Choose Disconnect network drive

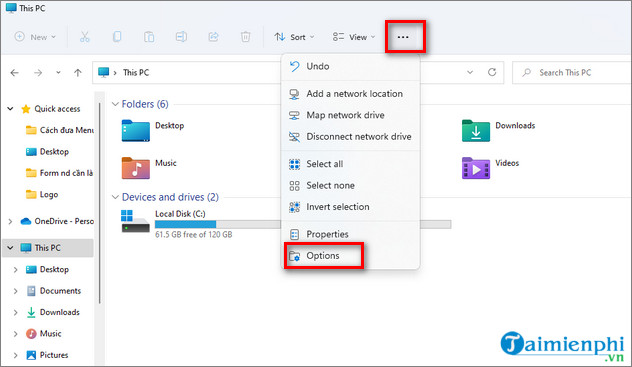pyautogui.click(x=351, y=137)
